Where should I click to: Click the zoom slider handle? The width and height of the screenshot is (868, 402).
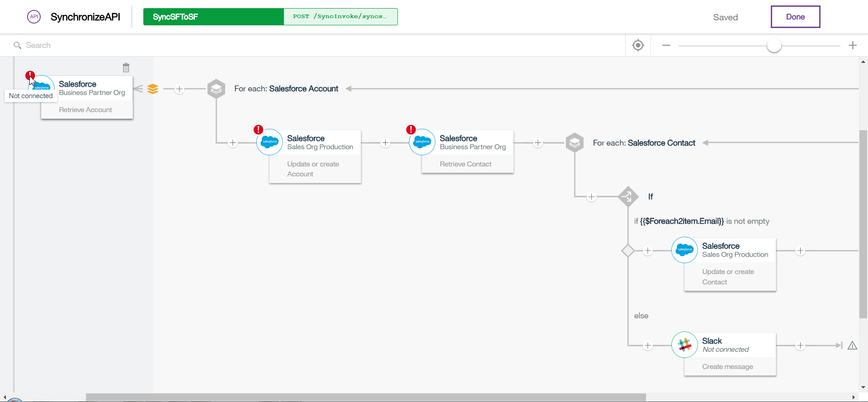pyautogui.click(x=774, y=45)
